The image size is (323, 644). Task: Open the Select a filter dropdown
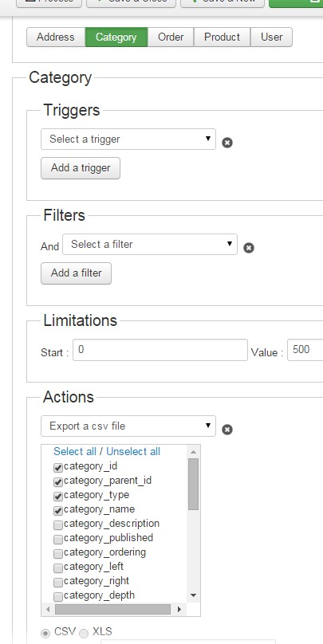pyautogui.click(x=150, y=245)
